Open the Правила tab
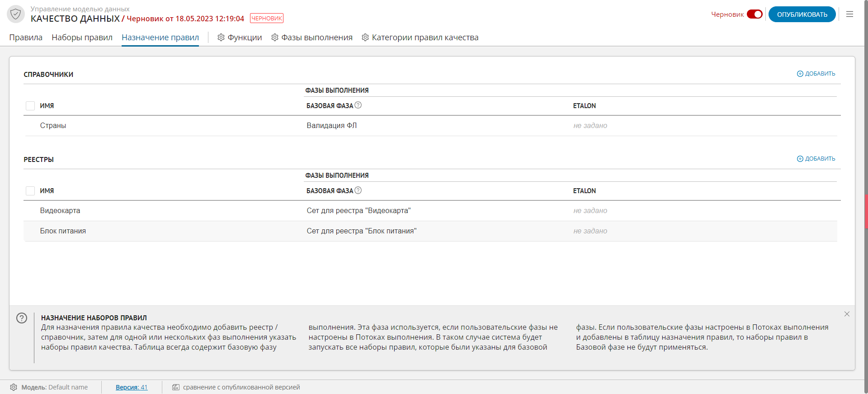 click(x=26, y=38)
